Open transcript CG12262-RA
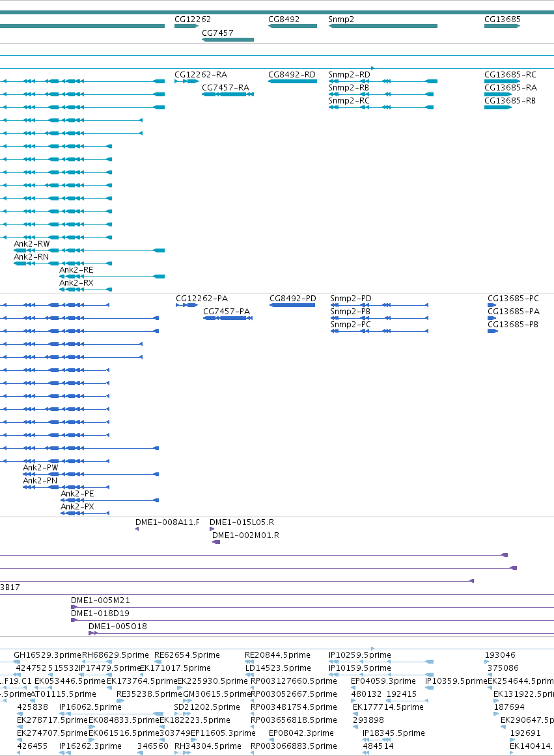The width and height of the screenshot is (554, 756). click(x=201, y=75)
